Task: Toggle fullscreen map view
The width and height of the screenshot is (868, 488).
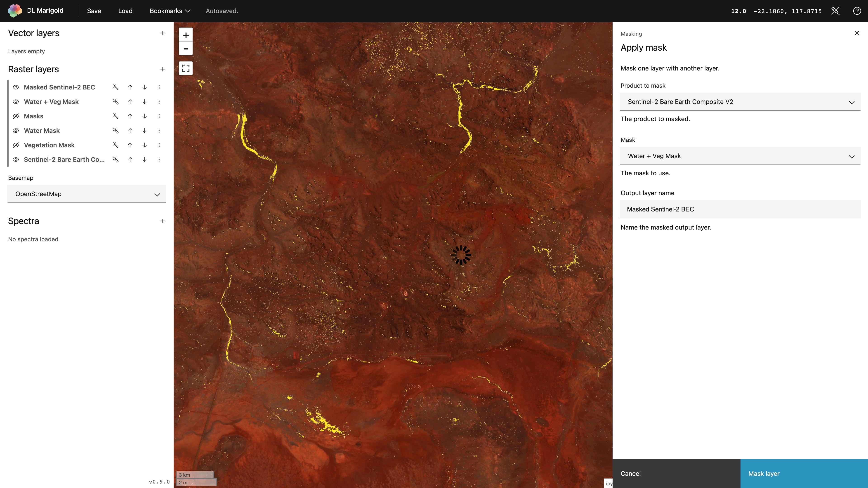Action: pyautogui.click(x=186, y=68)
